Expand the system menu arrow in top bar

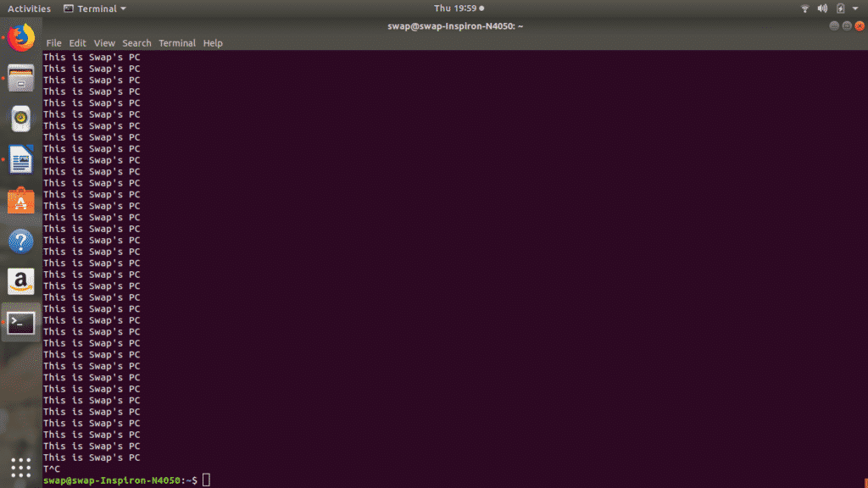pos(855,8)
